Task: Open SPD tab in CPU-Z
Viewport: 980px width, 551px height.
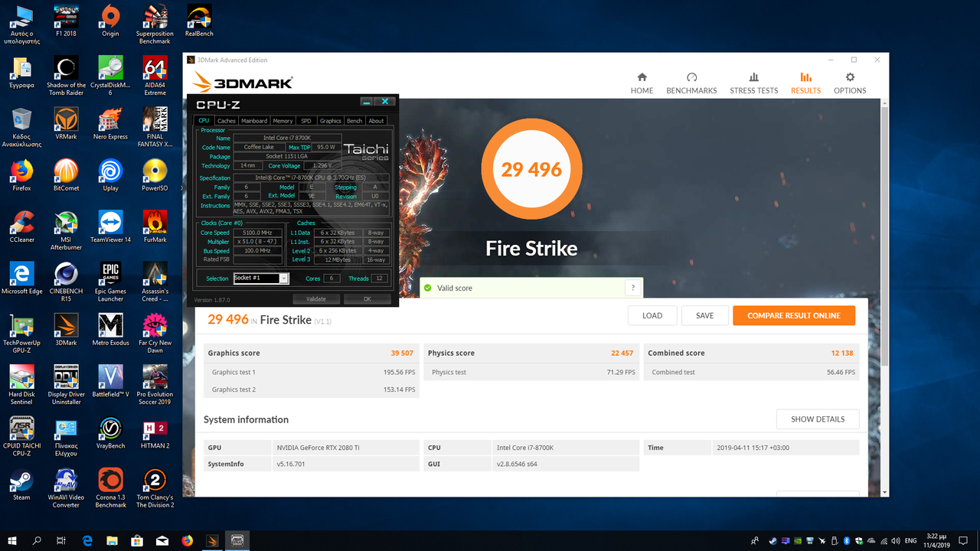Action: click(x=306, y=121)
